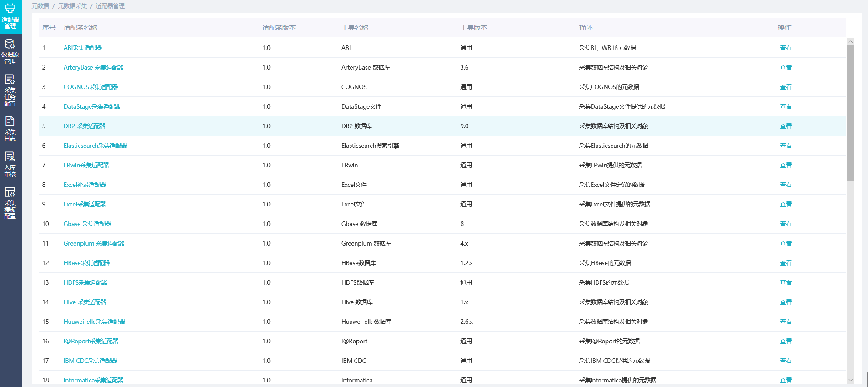
Task: Open the 采集模板配置 sidebar icon
Action: click(10, 203)
